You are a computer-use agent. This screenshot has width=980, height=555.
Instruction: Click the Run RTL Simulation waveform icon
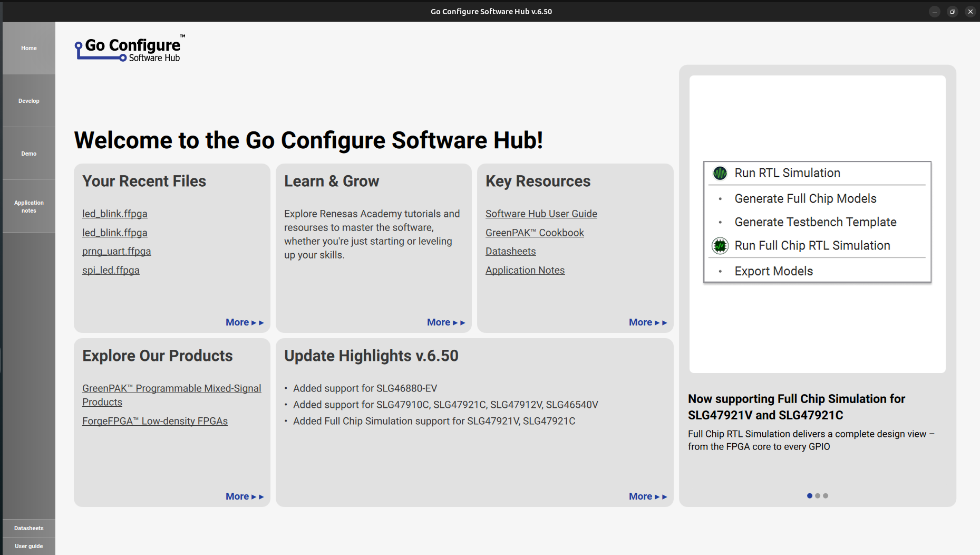(x=720, y=173)
